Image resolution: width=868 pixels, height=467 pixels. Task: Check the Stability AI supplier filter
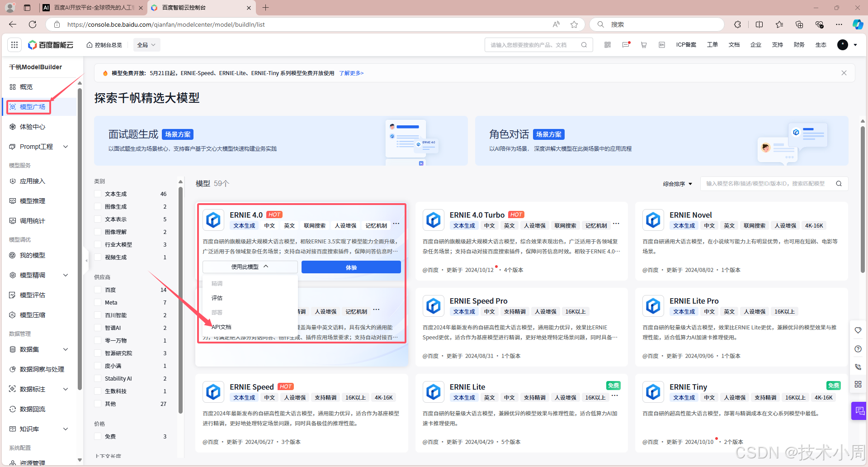(x=98, y=378)
